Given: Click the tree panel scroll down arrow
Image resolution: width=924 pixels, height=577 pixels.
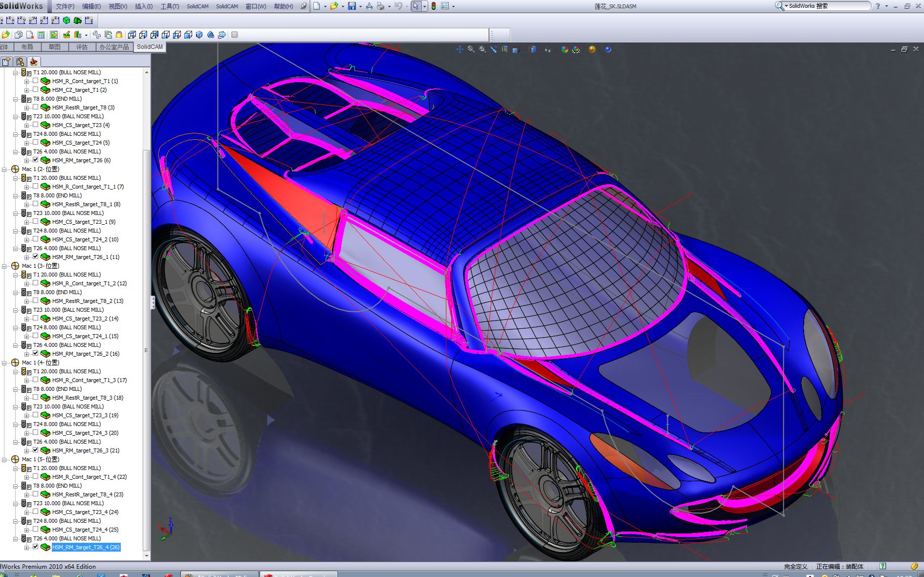Looking at the screenshot, I should point(146,556).
